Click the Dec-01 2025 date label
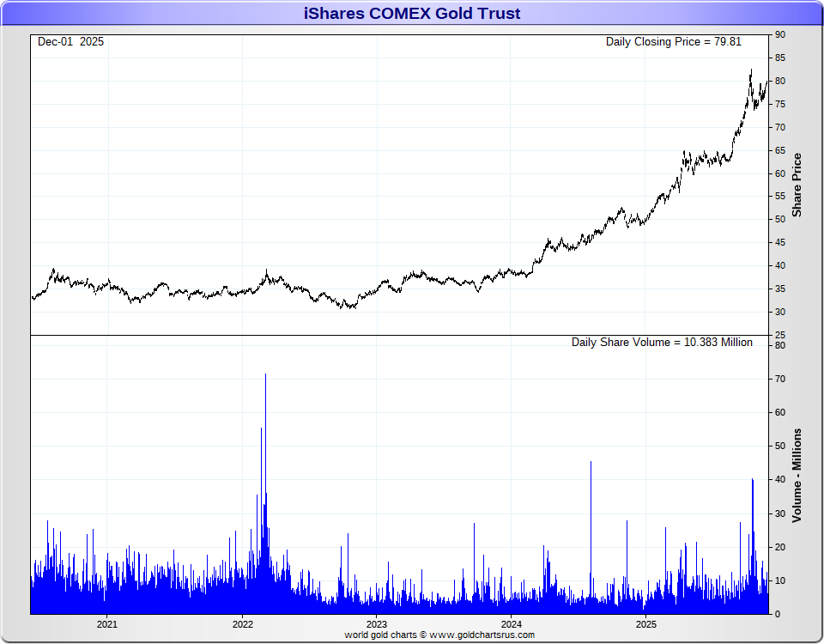Image resolution: width=824 pixels, height=644 pixels. [70, 41]
